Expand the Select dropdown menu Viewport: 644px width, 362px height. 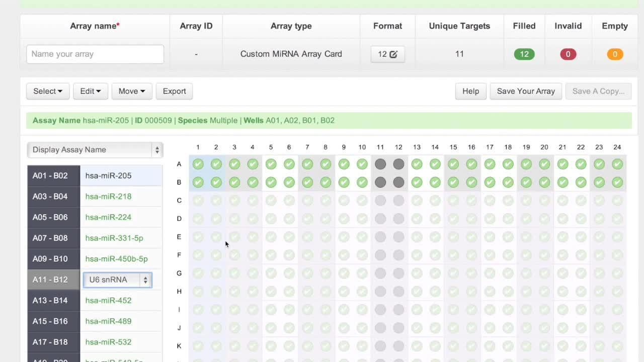[48, 91]
